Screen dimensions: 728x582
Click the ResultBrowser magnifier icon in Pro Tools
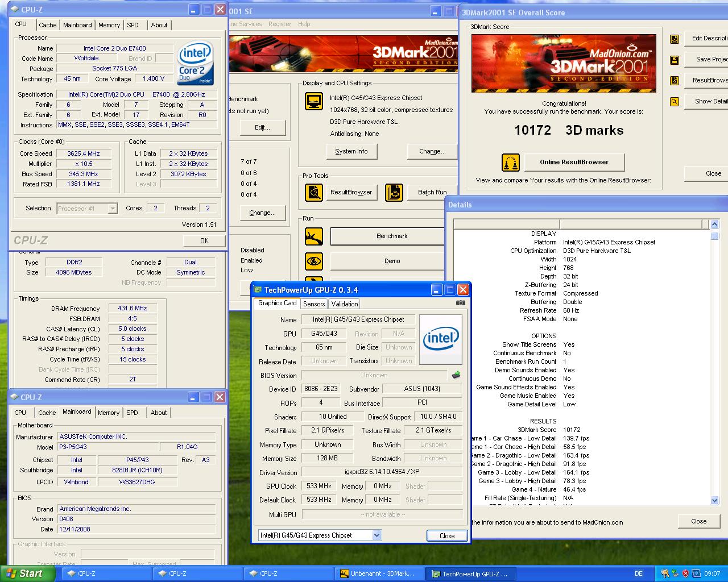tap(314, 193)
